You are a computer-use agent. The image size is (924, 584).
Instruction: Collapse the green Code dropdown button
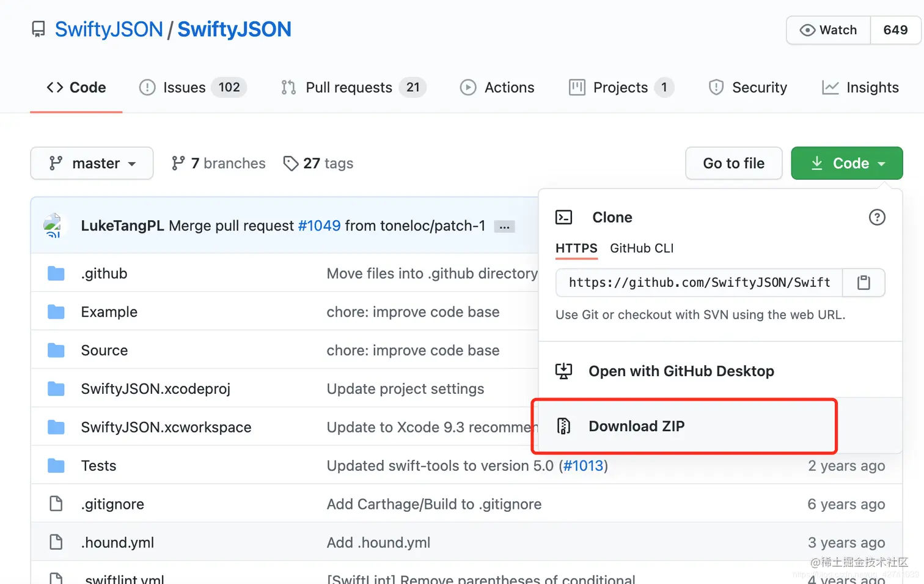click(846, 163)
